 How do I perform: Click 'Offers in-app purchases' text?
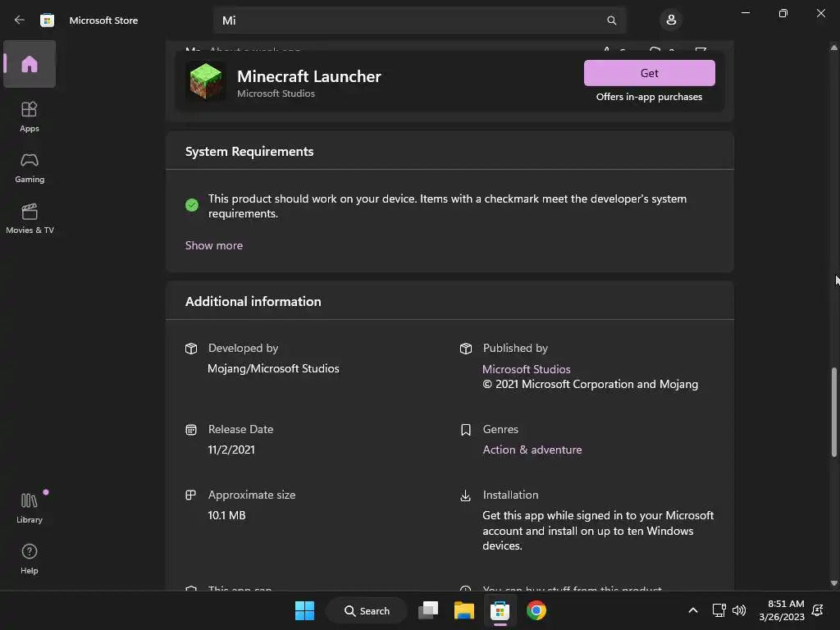(650, 97)
